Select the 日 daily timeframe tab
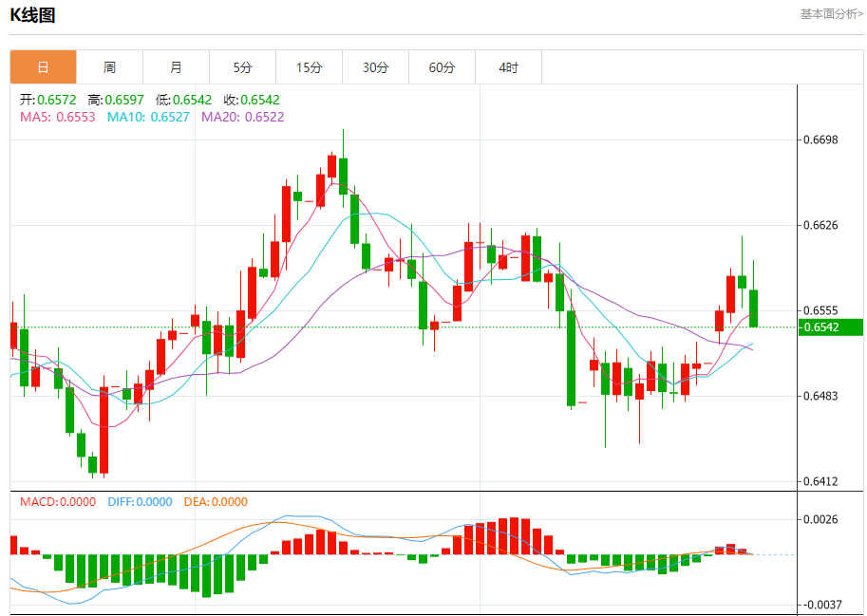 pos(43,67)
